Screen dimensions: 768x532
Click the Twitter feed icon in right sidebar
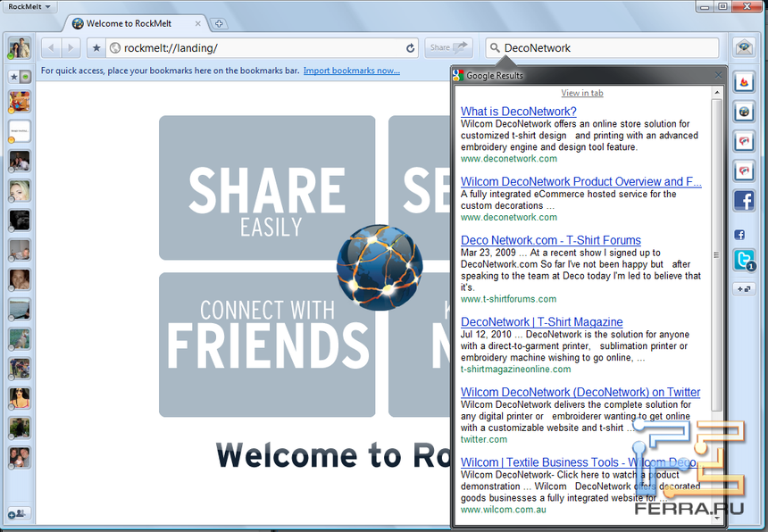click(x=743, y=260)
